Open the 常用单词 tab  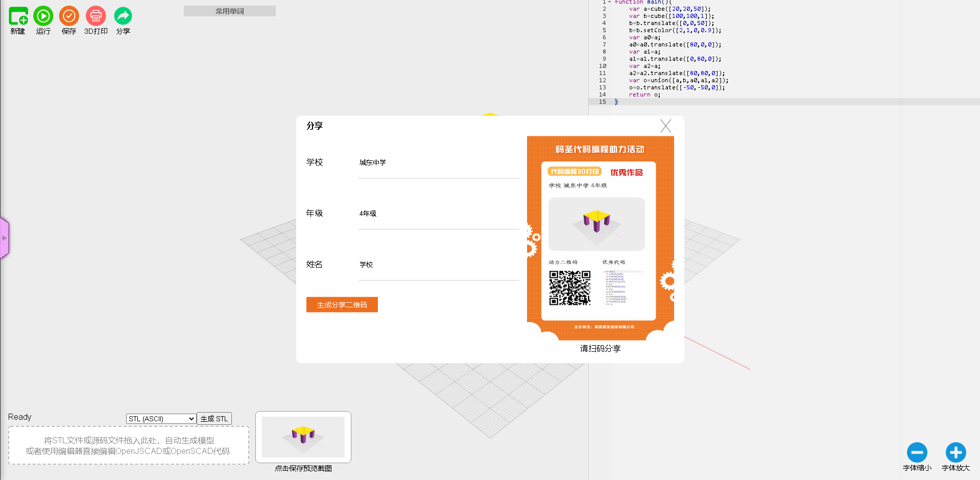(229, 11)
